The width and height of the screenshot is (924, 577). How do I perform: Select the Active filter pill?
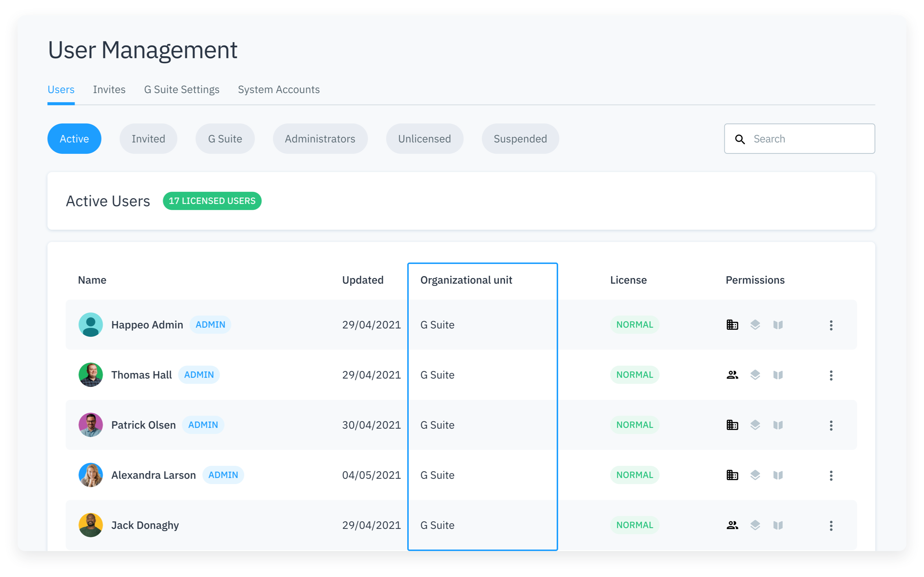click(x=74, y=139)
